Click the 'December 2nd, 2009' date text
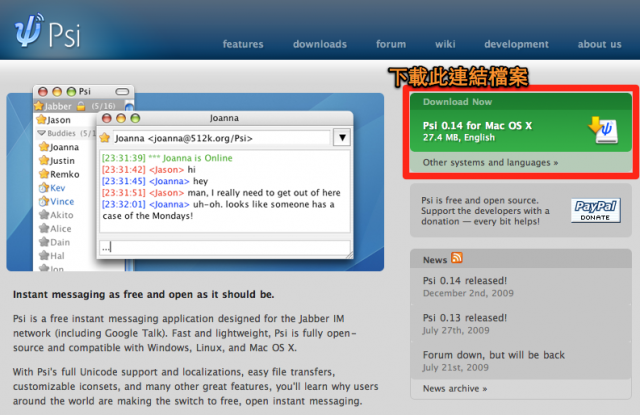 (468, 293)
